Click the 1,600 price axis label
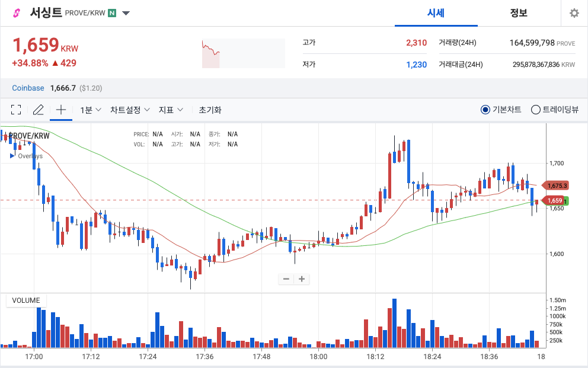588x368 pixels. [x=557, y=254]
